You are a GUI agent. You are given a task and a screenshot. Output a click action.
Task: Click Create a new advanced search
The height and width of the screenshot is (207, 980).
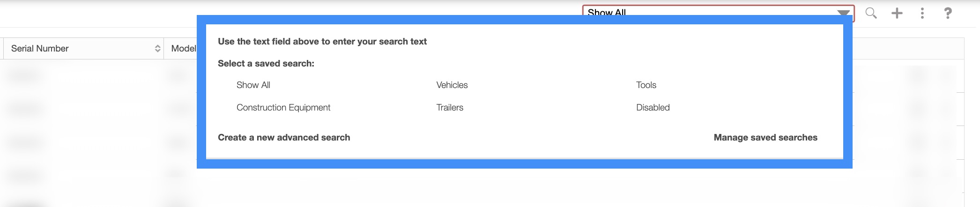[284, 138]
